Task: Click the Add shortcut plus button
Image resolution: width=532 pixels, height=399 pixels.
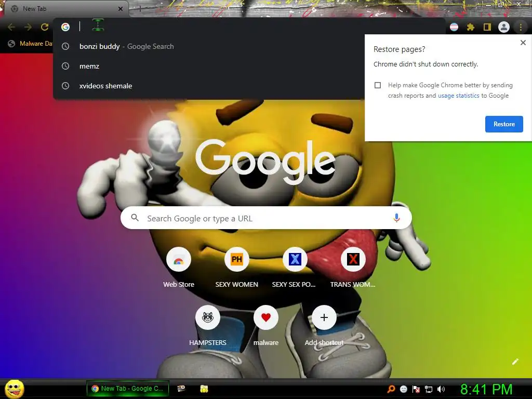Action: coord(324,317)
